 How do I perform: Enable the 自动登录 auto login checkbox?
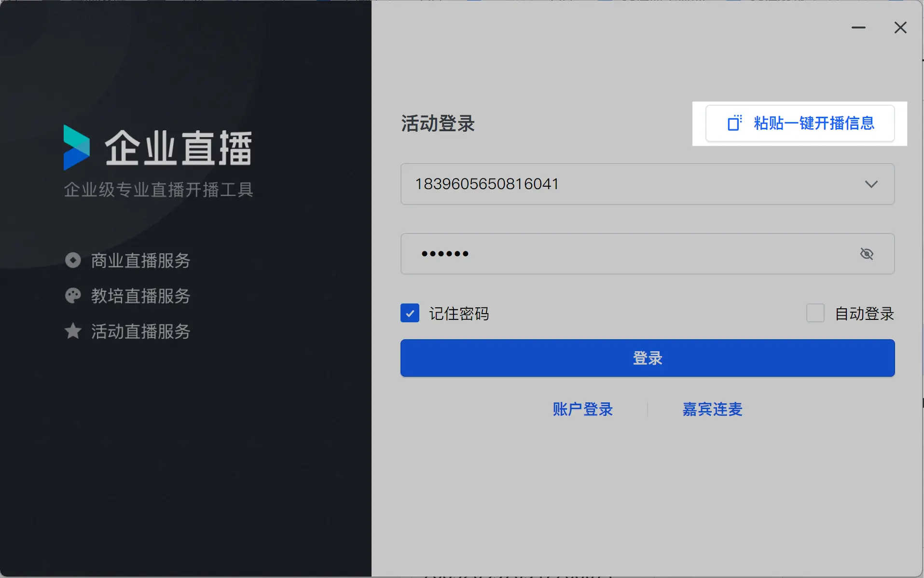(x=815, y=313)
